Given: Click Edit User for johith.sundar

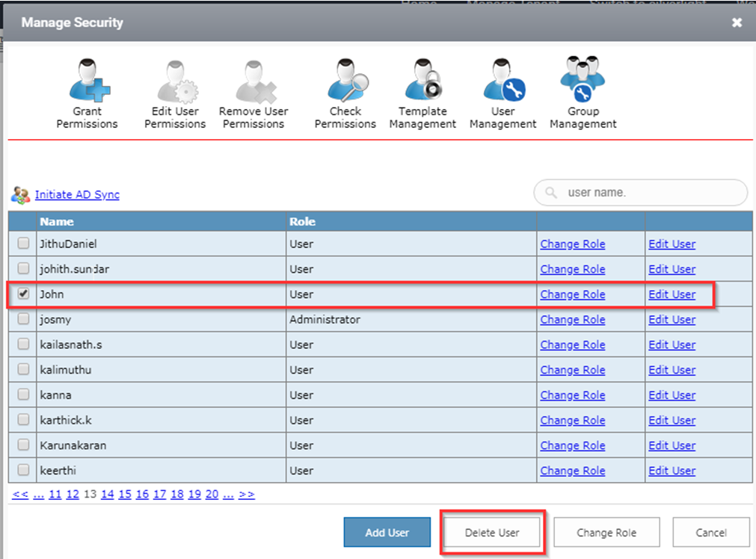Looking at the screenshot, I should [x=672, y=269].
